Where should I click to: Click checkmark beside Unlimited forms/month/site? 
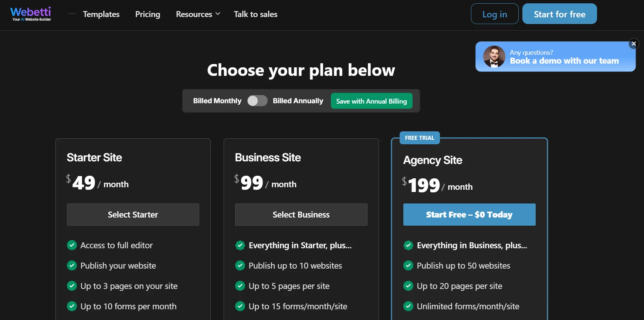(x=408, y=306)
